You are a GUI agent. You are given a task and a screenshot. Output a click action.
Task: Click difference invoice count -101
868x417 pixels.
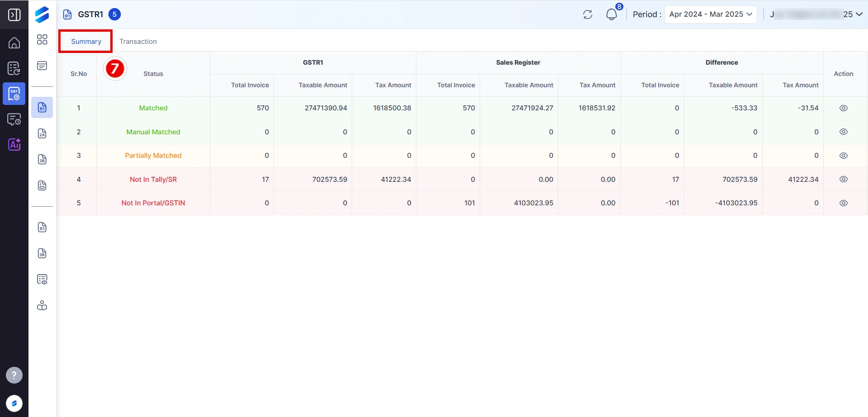point(672,203)
